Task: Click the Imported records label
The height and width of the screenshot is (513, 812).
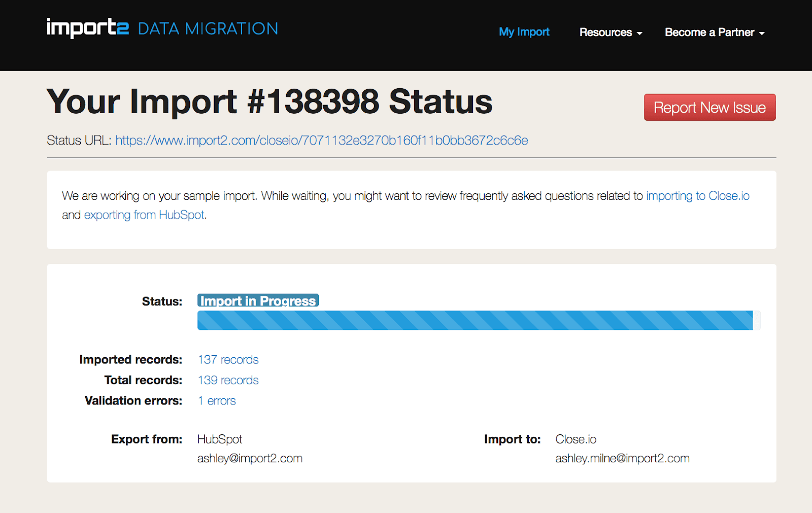Action: click(131, 360)
